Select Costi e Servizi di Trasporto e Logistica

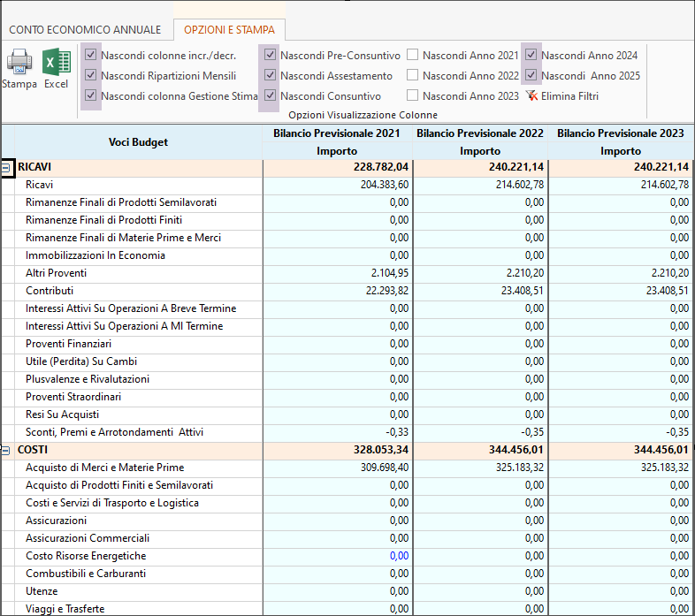[112, 503]
